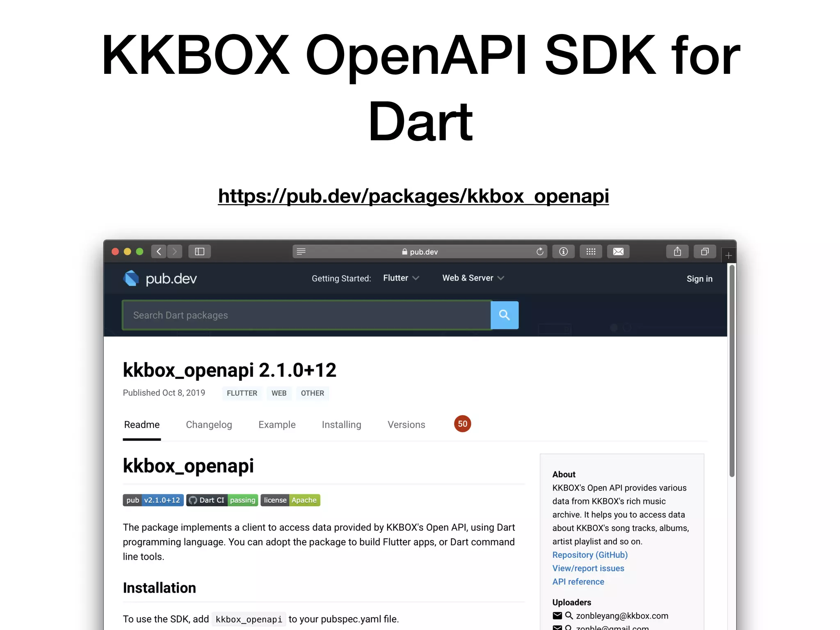Click envelope icon beside zonbleyang@kkbox.com
Image resolution: width=840 pixels, height=630 pixels.
[x=557, y=616]
